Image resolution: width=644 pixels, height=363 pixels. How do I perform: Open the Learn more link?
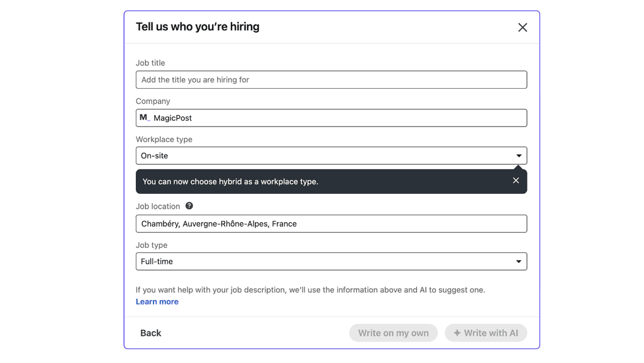[x=157, y=301]
